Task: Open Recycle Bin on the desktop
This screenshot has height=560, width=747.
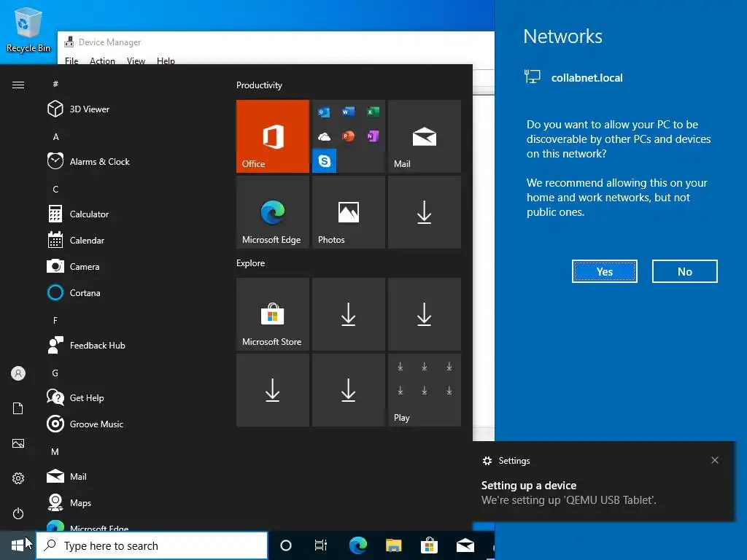Action: [28, 29]
